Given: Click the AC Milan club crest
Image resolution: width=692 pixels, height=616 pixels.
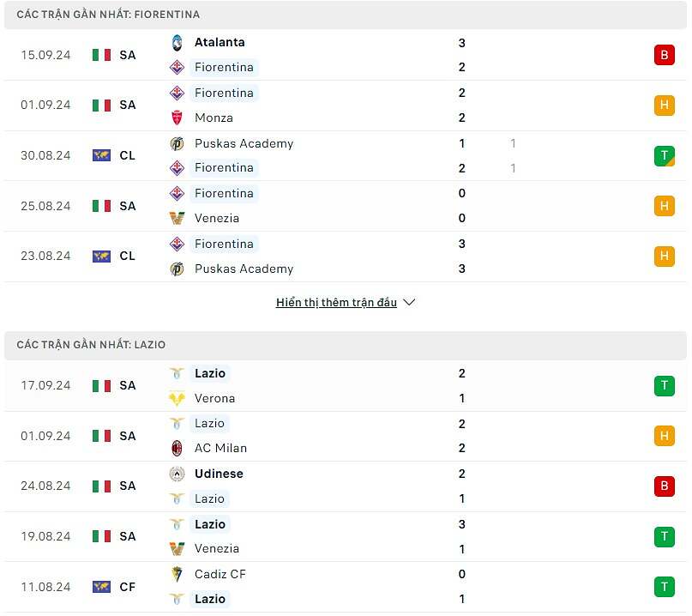Looking at the screenshot, I should (178, 448).
